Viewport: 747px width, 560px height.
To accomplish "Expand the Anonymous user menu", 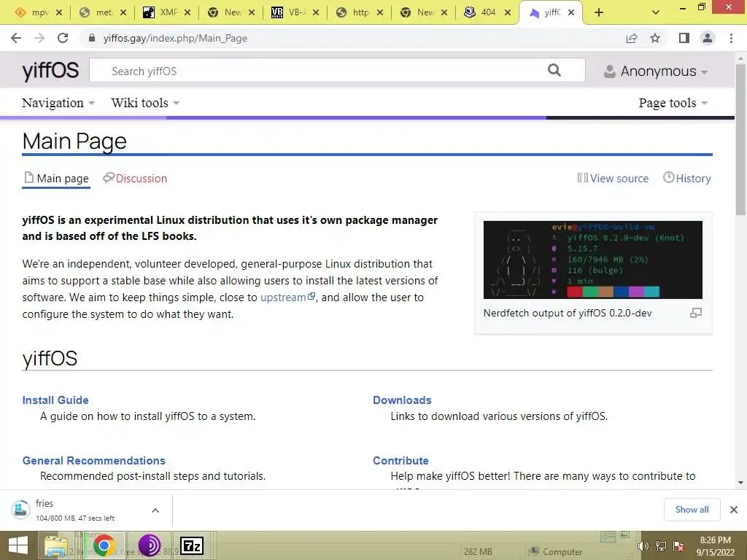I will [656, 71].
